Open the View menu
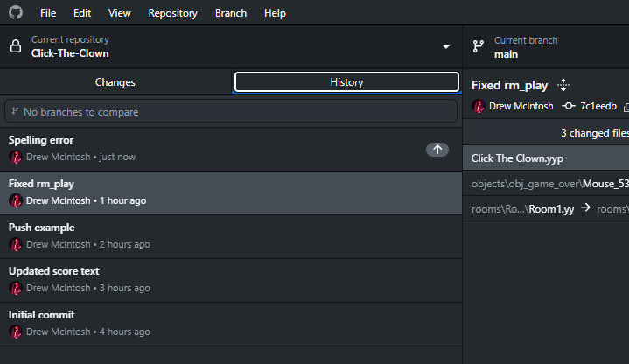 point(120,13)
